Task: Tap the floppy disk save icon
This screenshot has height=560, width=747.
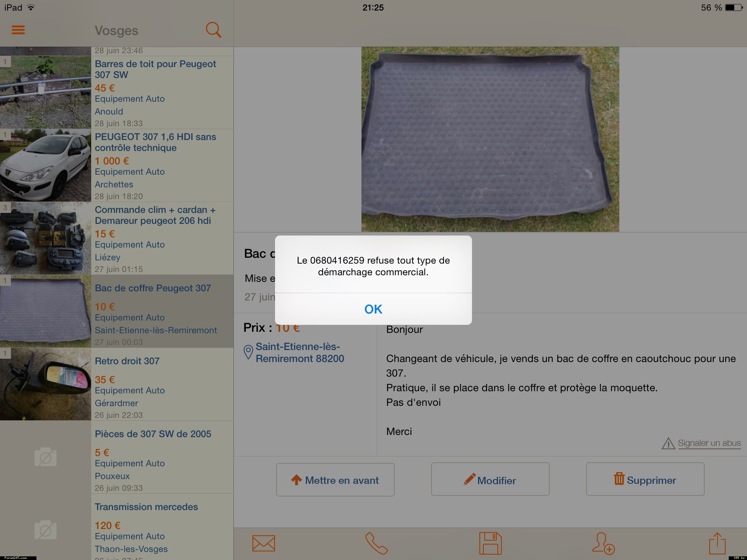Action: (490, 543)
